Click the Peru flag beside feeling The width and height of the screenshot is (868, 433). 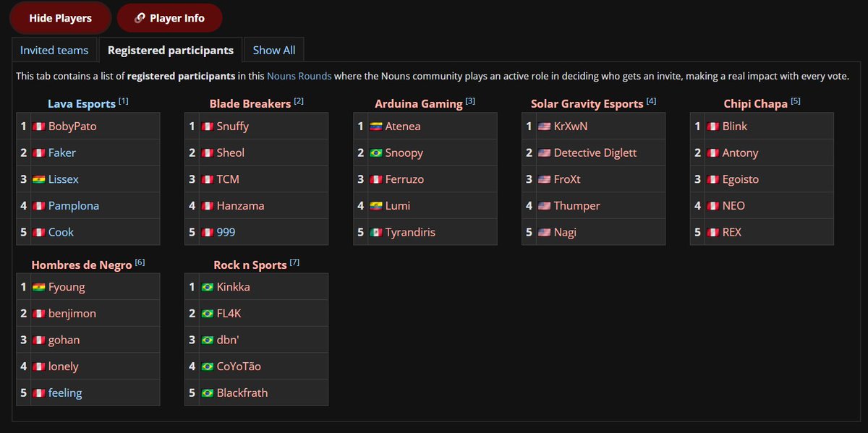(x=39, y=393)
